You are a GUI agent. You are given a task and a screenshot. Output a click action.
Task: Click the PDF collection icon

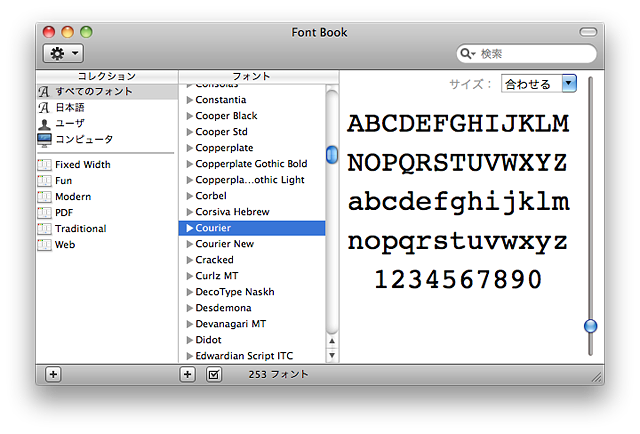pyautogui.click(x=44, y=212)
